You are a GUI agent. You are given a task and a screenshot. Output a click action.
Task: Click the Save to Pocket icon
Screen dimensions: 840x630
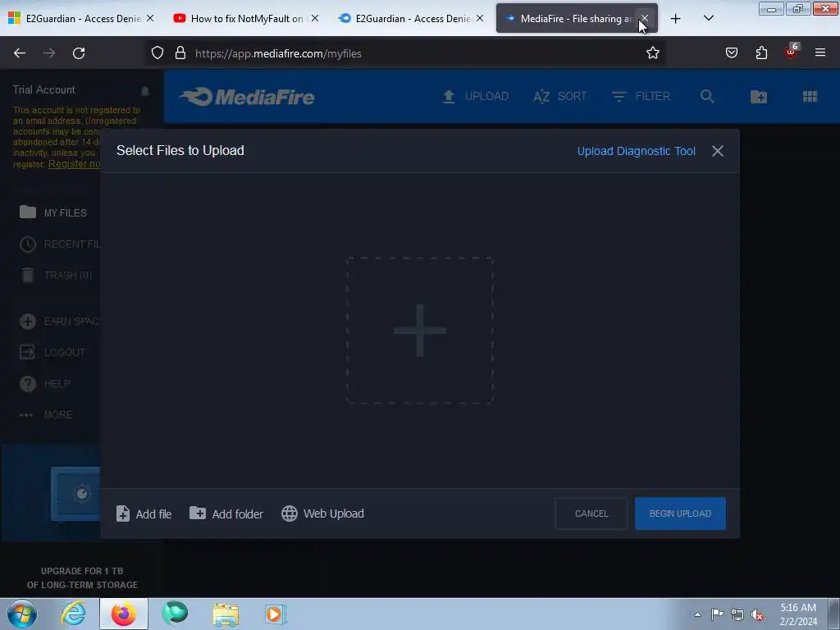click(x=731, y=53)
